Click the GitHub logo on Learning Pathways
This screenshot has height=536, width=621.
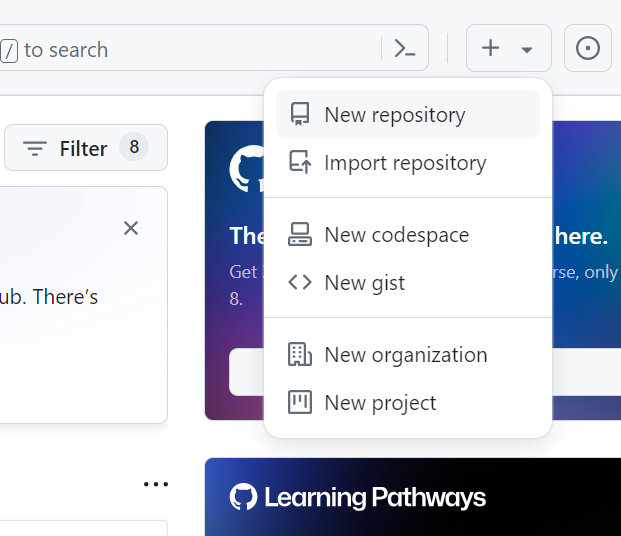(x=243, y=497)
